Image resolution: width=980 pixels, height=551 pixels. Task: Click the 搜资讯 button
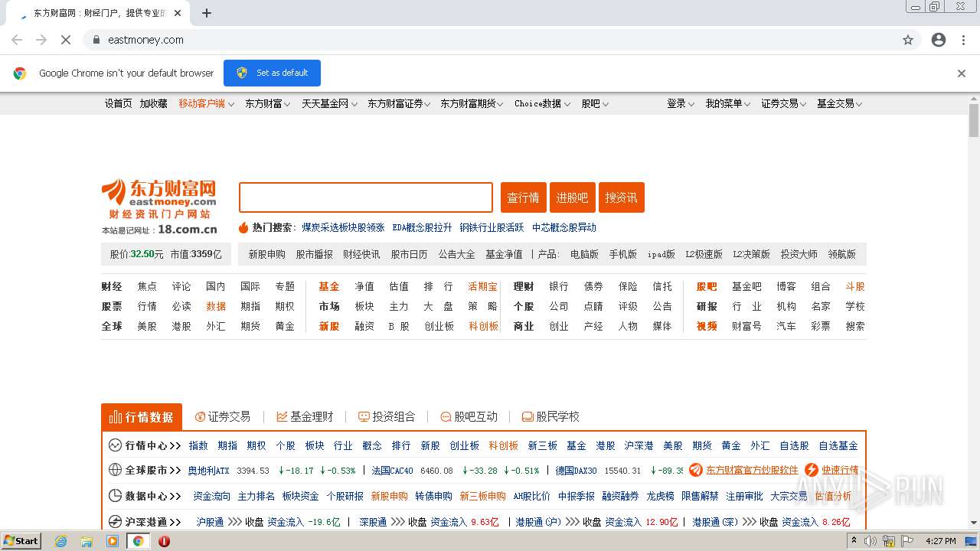tap(622, 197)
